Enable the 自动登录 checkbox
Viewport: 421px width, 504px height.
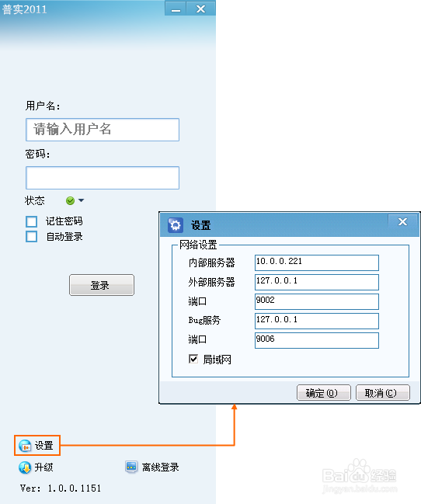(x=32, y=237)
